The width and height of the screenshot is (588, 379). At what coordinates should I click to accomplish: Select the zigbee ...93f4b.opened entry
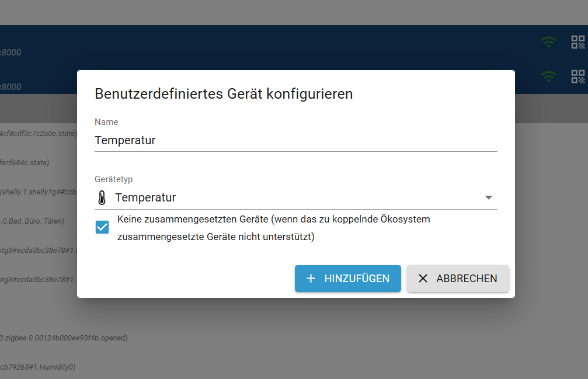point(63,338)
